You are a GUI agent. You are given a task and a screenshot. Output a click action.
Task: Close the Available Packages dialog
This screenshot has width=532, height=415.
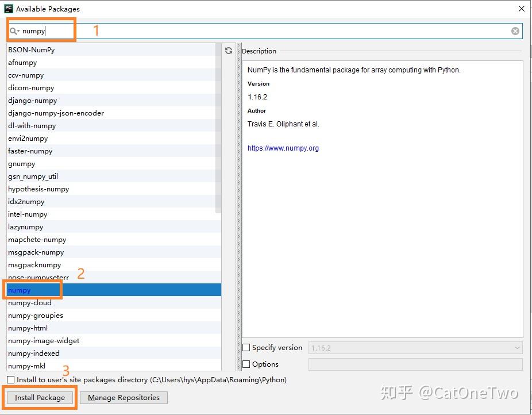pyautogui.click(x=522, y=9)
